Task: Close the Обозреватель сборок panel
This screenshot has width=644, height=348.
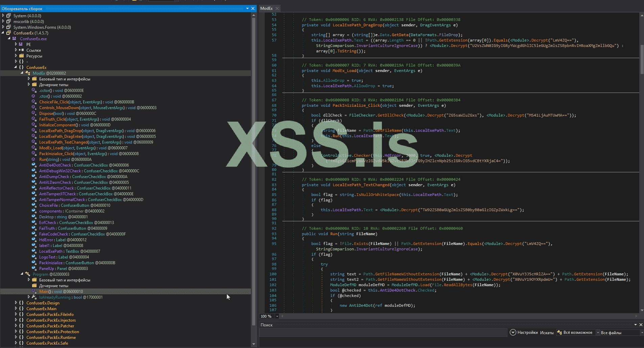Action: pos(253,8)
